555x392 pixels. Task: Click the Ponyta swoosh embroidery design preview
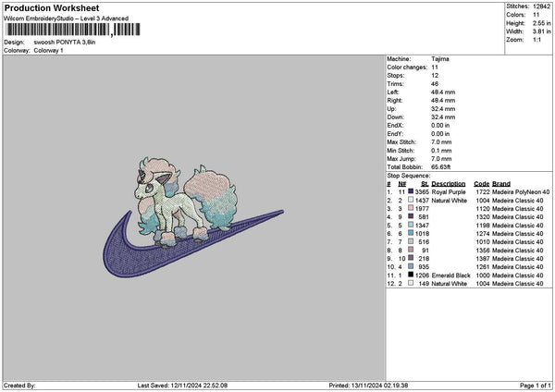pyautogui.click(x=193, y=217)
